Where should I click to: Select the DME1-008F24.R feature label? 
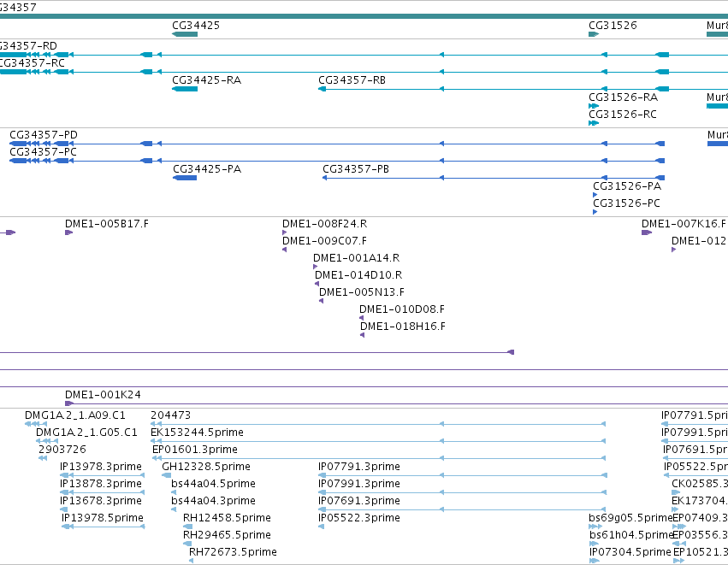pyautogui.click(x=324, y=224)
